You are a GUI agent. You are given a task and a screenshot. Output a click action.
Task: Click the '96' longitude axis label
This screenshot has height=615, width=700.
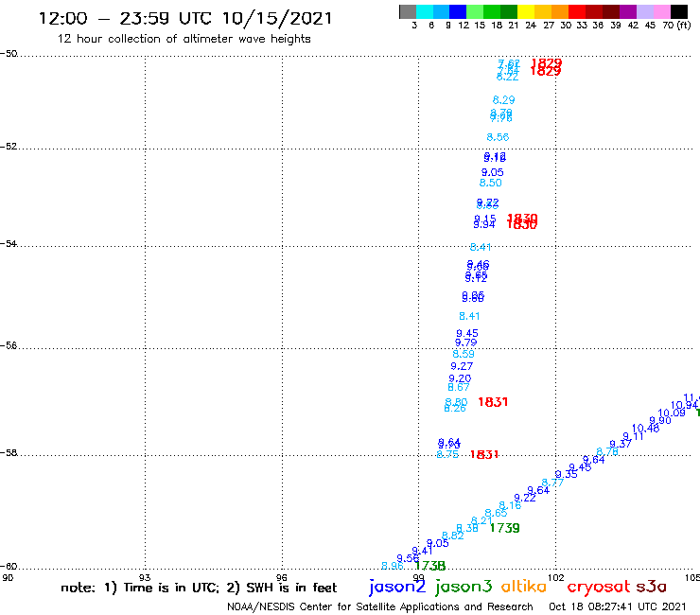(x=282, y=577)
